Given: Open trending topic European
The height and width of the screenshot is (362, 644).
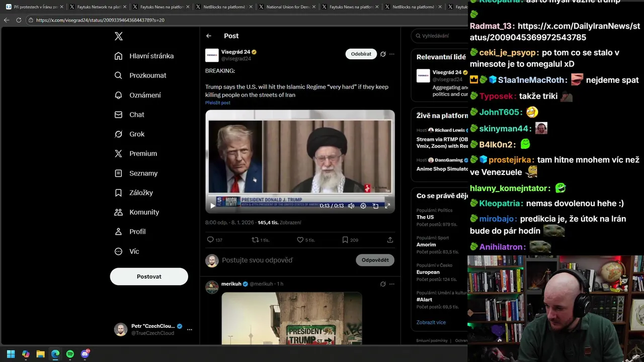Looking at the screenshot, I should coord(428,272).
